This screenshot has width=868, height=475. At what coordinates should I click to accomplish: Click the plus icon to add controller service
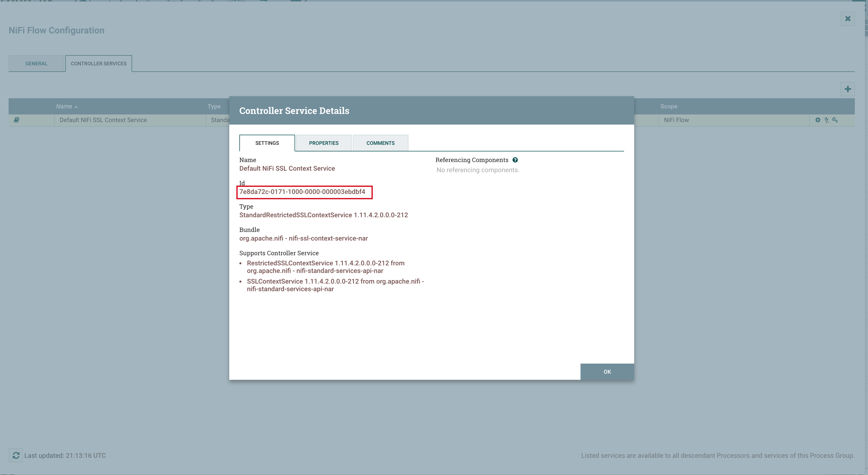coord(848,89)
